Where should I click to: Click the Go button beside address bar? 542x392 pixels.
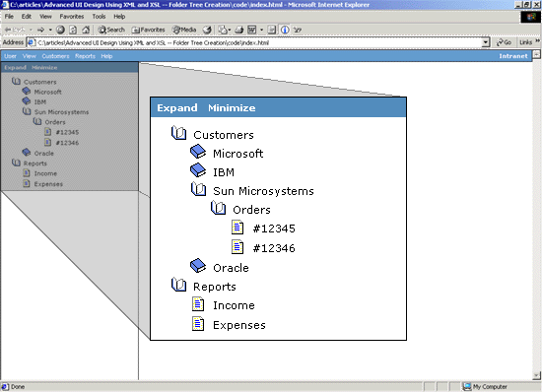[x=504, y=42]
